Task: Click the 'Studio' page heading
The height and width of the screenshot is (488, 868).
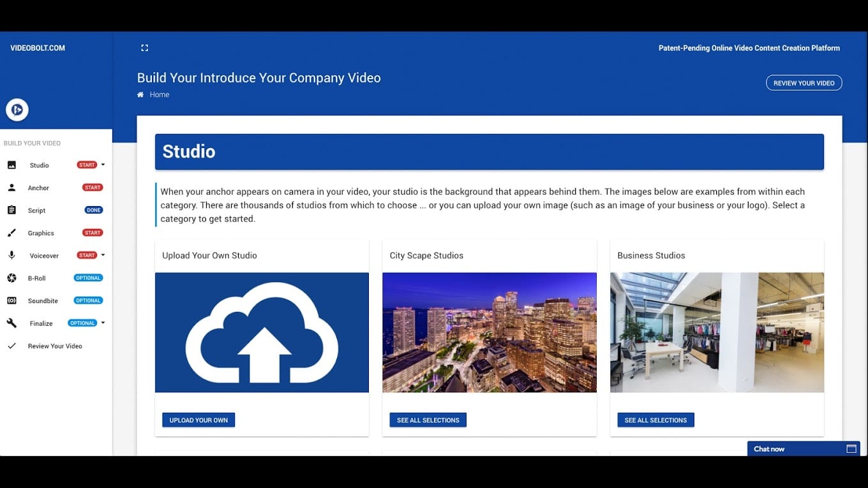Action: click(x=189, y=151)
